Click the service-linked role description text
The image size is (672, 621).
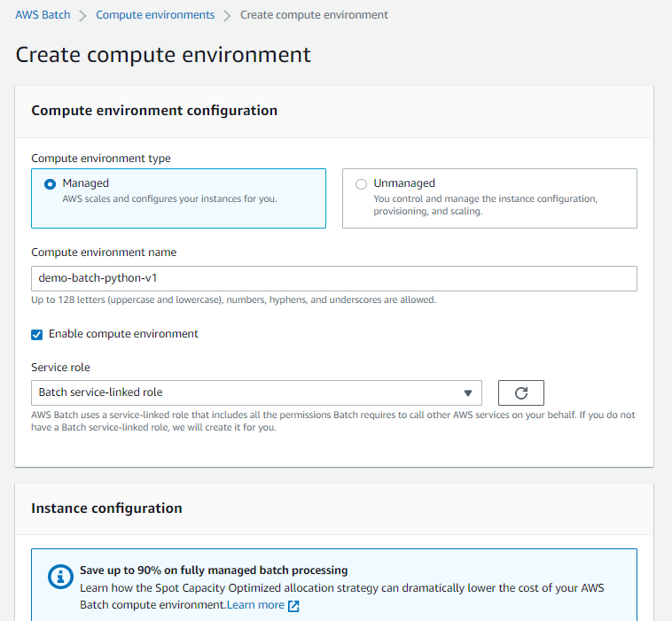pyautogui.click(x=333, y=421)
